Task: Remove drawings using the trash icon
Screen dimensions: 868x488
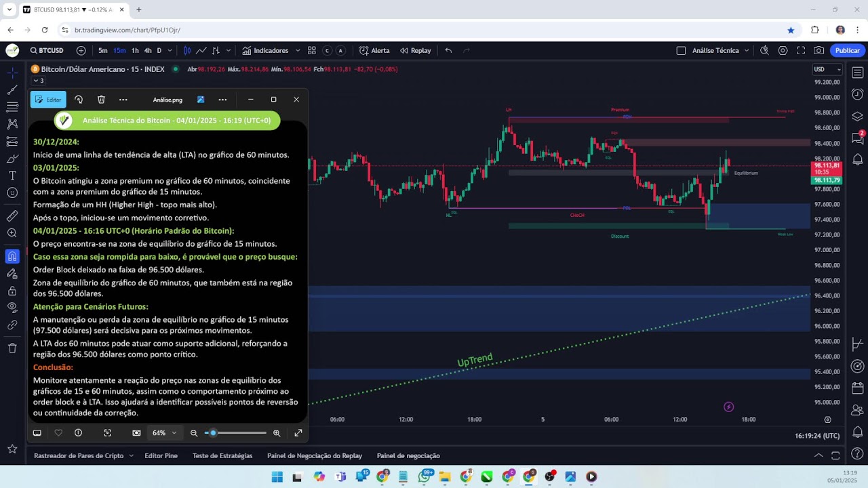Action: click(12, 348)
